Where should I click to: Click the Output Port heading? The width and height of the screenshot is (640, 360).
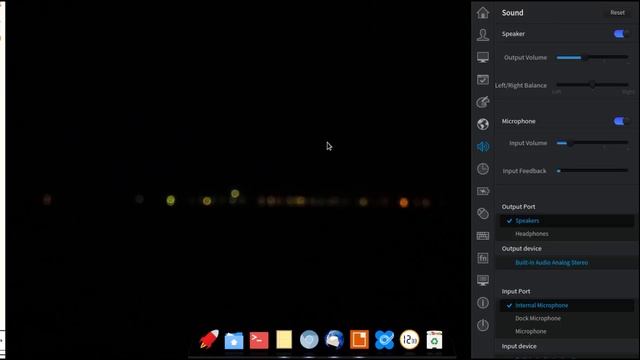pyautogui.click(x=518, y=207)
